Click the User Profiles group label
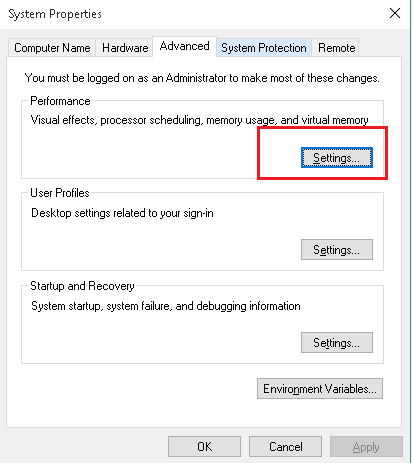 pyautogui.click(x=60, y=193)
